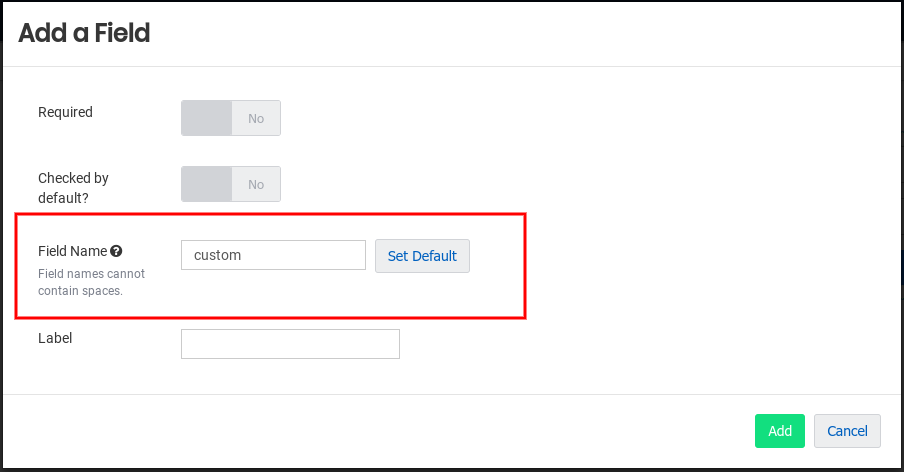Click the blank dialog footer left of Add
The image size is (904, 472).
(x=400, y=431)
